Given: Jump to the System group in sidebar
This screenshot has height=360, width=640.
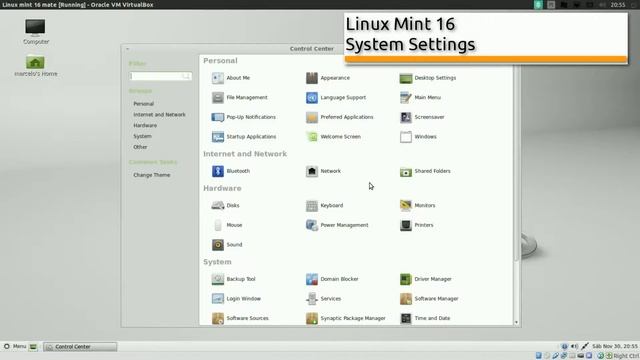Looking at the screenshot, I should pos(142,136).
